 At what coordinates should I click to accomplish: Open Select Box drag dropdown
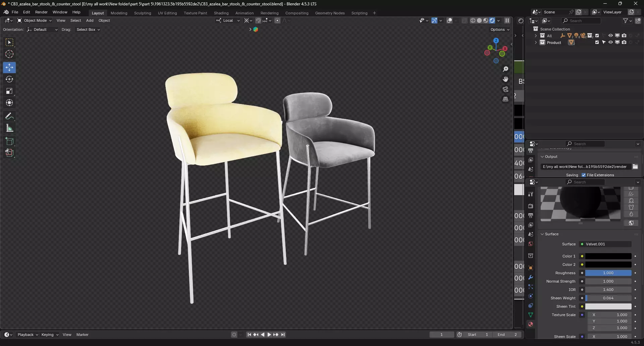tap(88, 30)
